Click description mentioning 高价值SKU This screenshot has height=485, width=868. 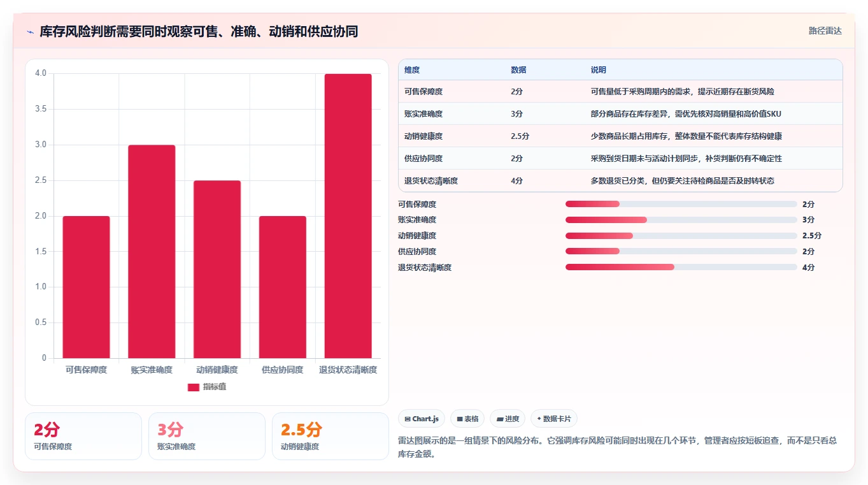point(686,114)
